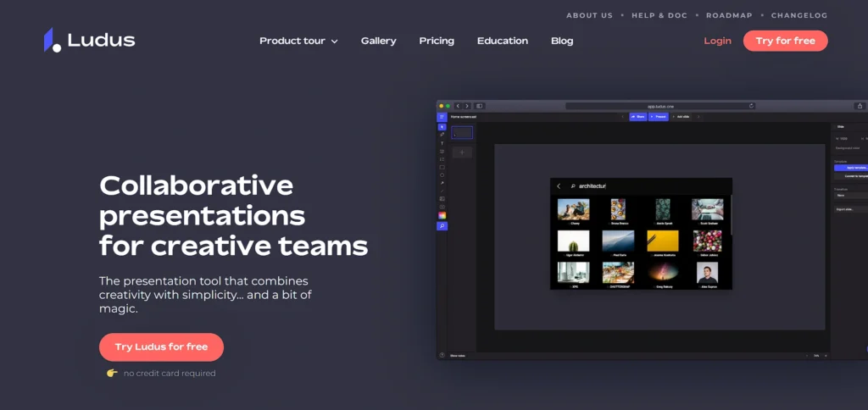Select the bulleted list tool in editor toolbar

(442, 158)
